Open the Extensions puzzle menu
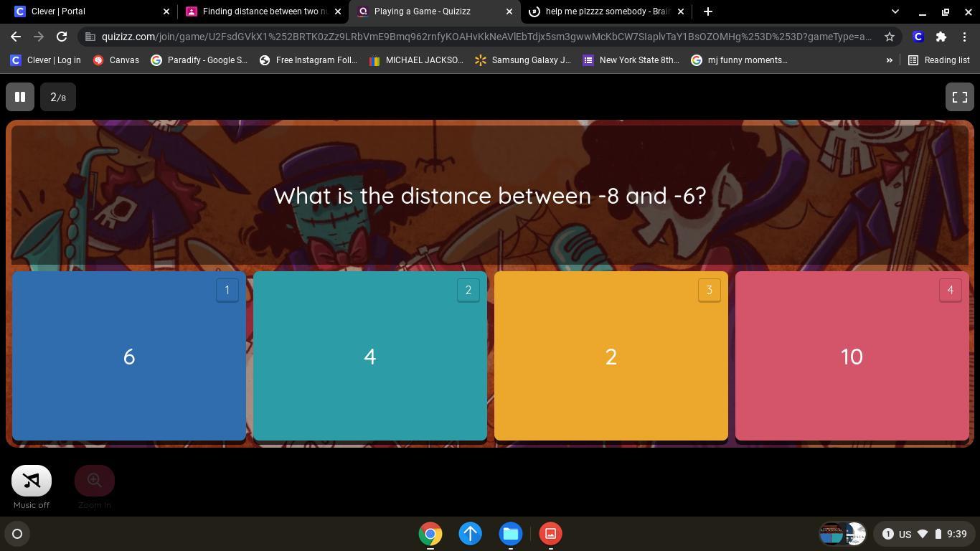The width and height of the screenshot is (980, 551). [941, 37]
